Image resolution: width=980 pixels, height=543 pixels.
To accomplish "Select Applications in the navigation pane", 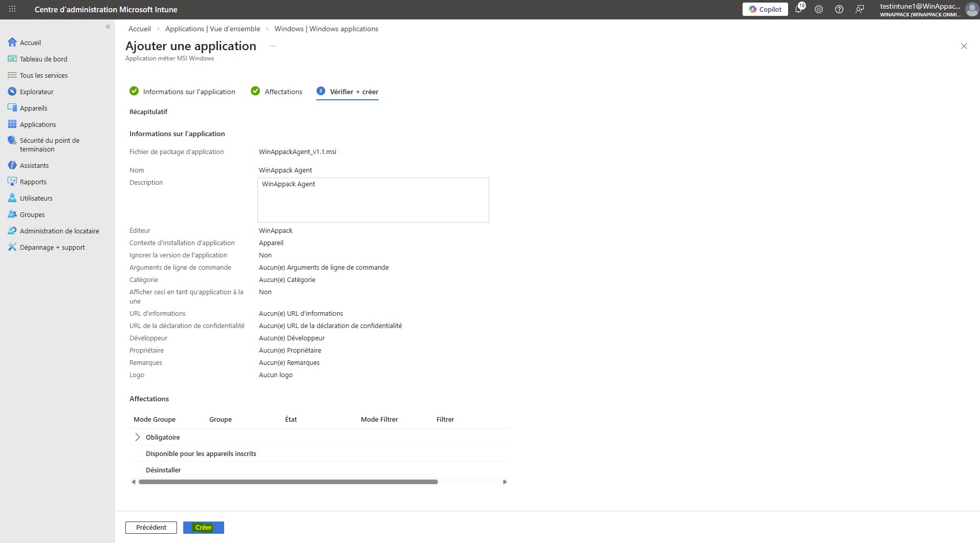I will (38, 124).
